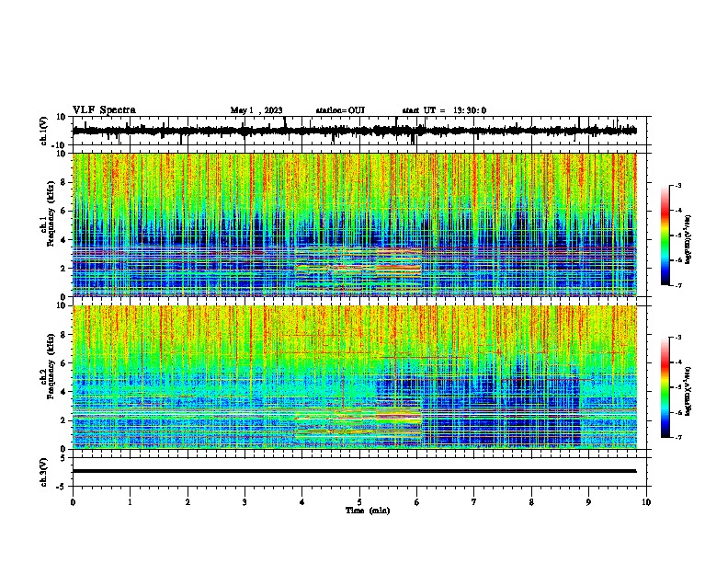728x563 pixels.
Task: Click the -10 tick on ch.1(V) axis
Action: tap(60, 145)
